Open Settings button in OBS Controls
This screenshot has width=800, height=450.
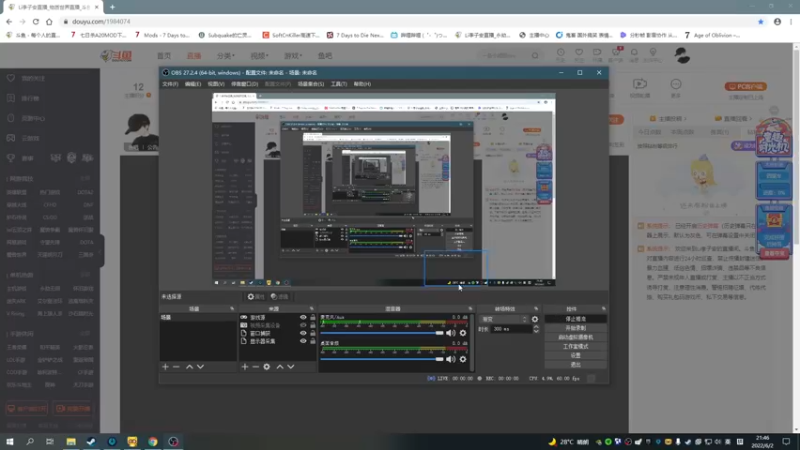(576, 356)
